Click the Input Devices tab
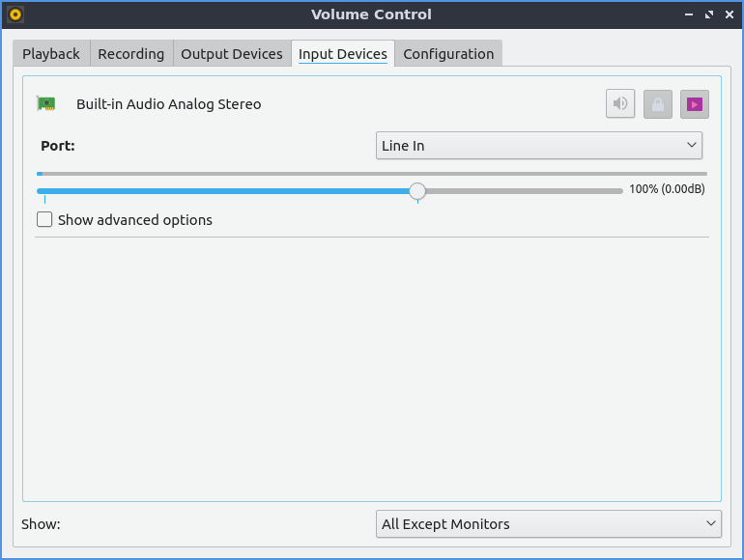The width and height of the screenshot is (744, 560). (343, 54)
